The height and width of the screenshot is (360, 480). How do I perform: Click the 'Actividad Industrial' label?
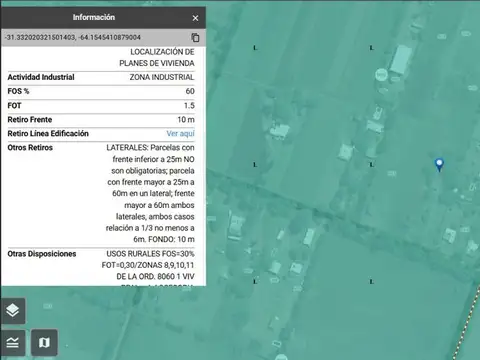point(41,77)
